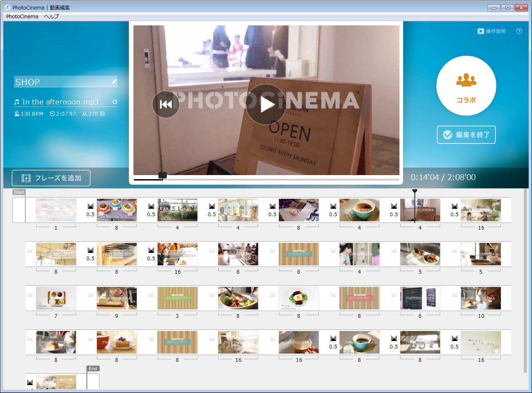Click the 130 BPM tempo readout
The image size is (532, 393).
click(x=29, y=114)
